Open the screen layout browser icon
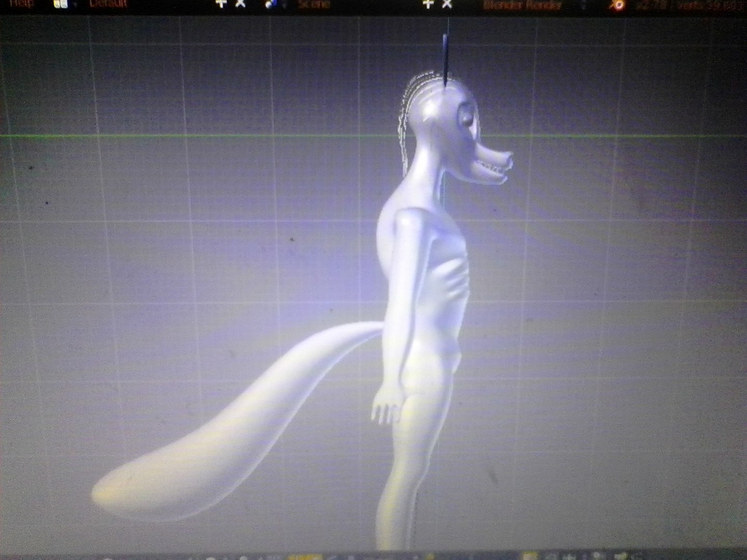 coord(61,4)
